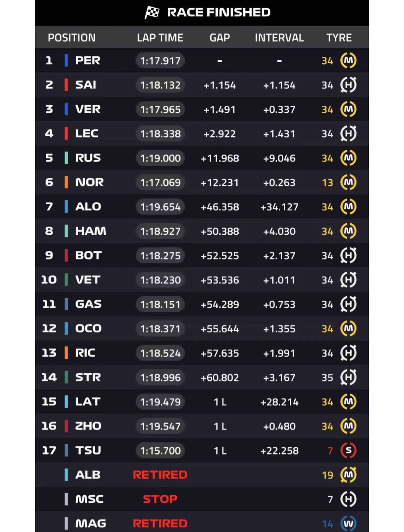The image size is (404, 532).
Task: Select the INTERVAL column header
Action: coord(279,37)
